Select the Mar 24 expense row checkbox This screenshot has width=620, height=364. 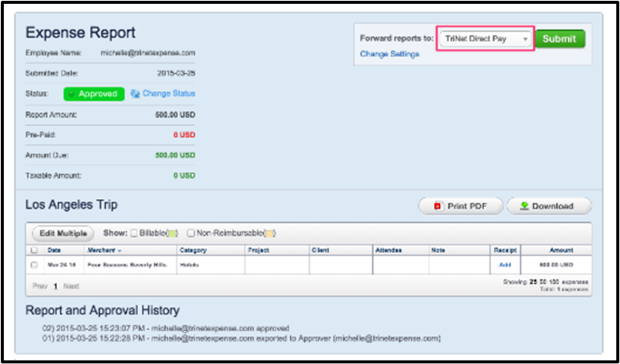point(35,265)
